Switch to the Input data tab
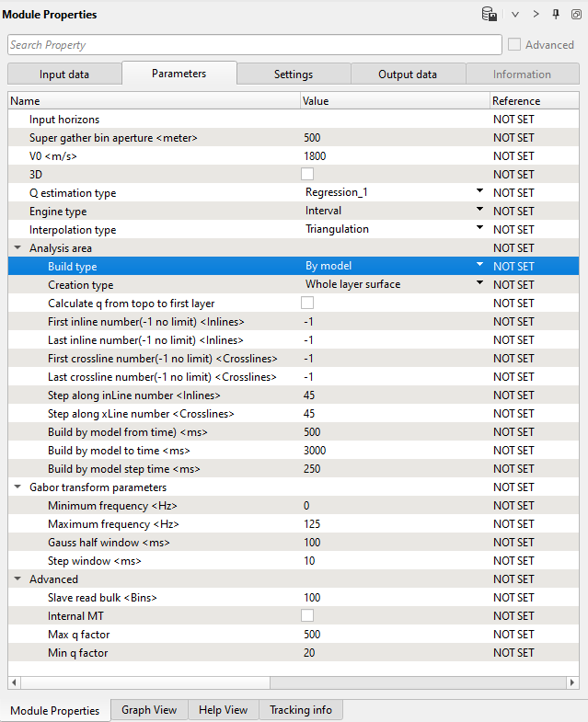Image resolution: width=588 pixels, height=722 pixels. [x=64, y=74]
